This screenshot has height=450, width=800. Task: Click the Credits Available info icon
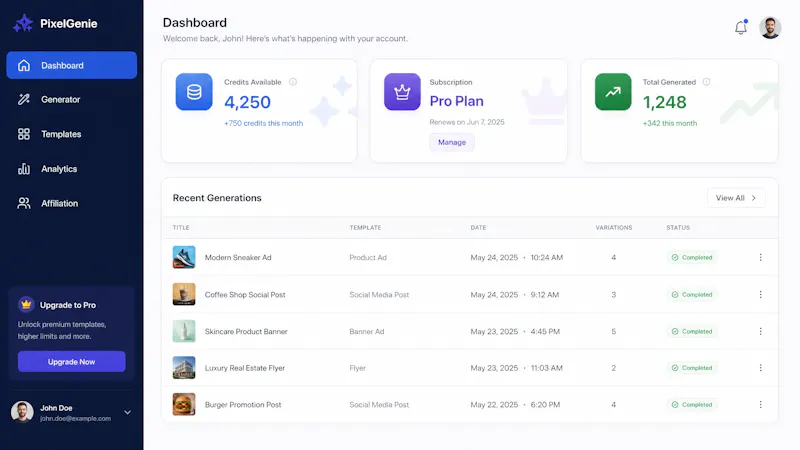(293, 82)
